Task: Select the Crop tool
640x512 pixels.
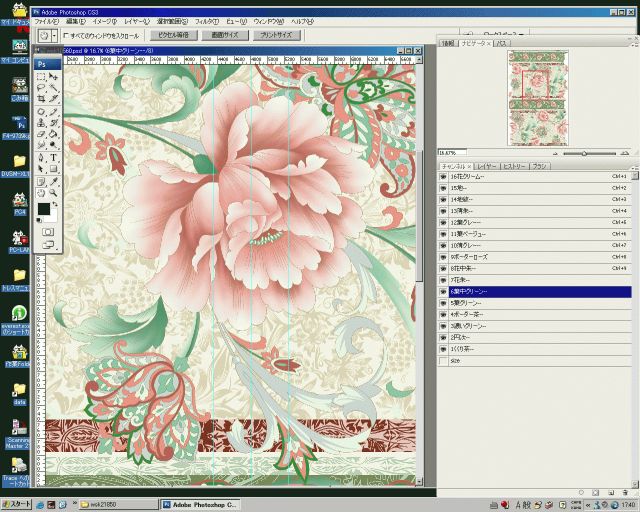Action: click(41, 99)
